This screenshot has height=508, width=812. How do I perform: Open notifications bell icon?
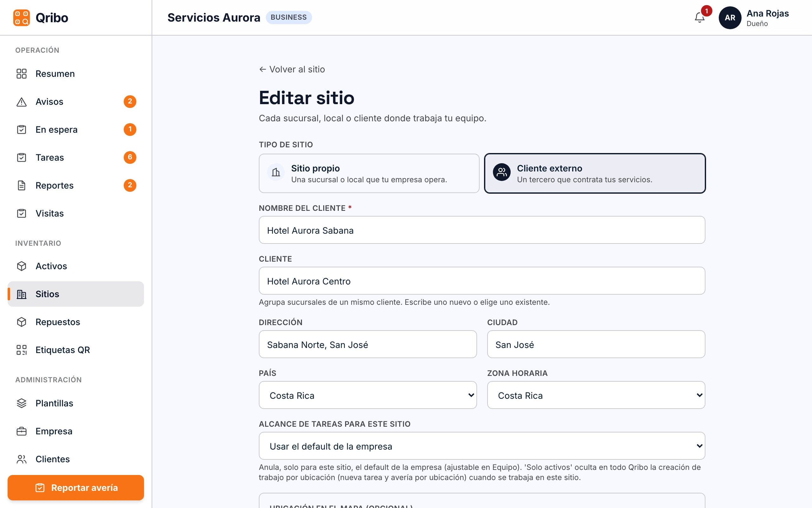click(700, 17)
